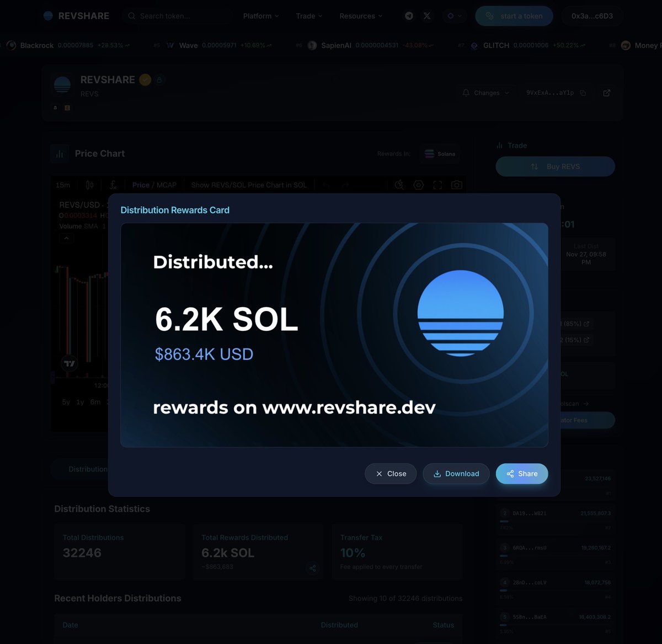662x644 pixels.
Task: Share the Total Rewards Distributed stat
Action: click(x=313, y=568)
